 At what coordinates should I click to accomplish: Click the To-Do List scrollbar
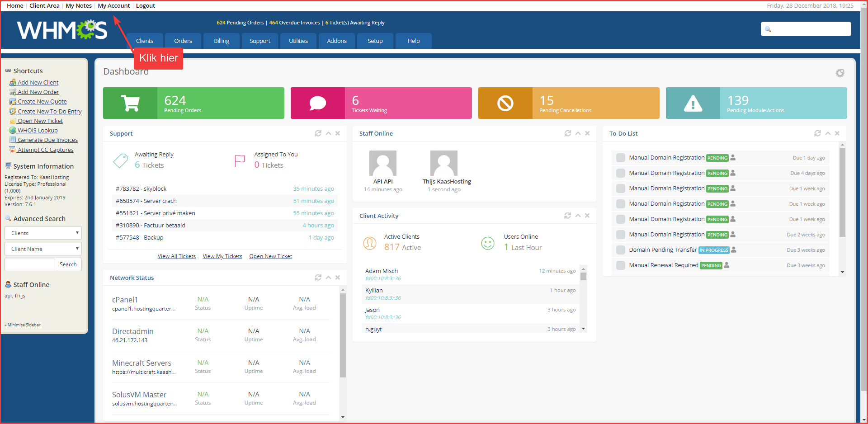(x=842, y=192)
